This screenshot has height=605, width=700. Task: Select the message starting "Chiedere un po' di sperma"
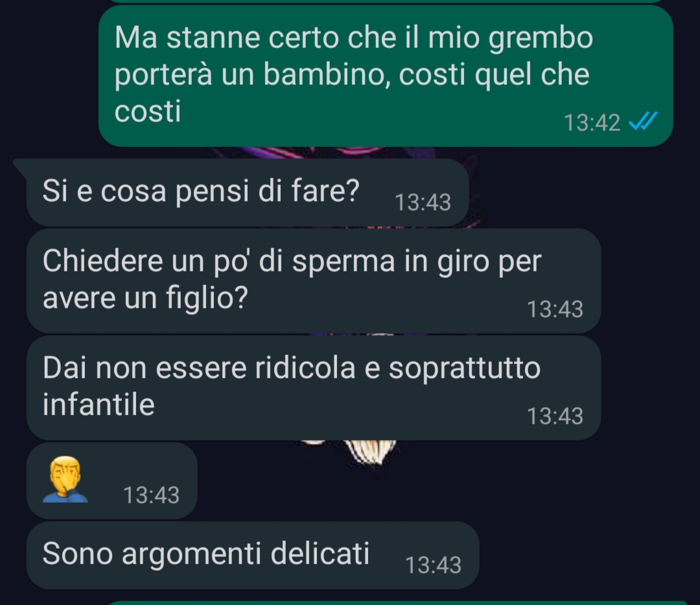[x=314, y=281]
